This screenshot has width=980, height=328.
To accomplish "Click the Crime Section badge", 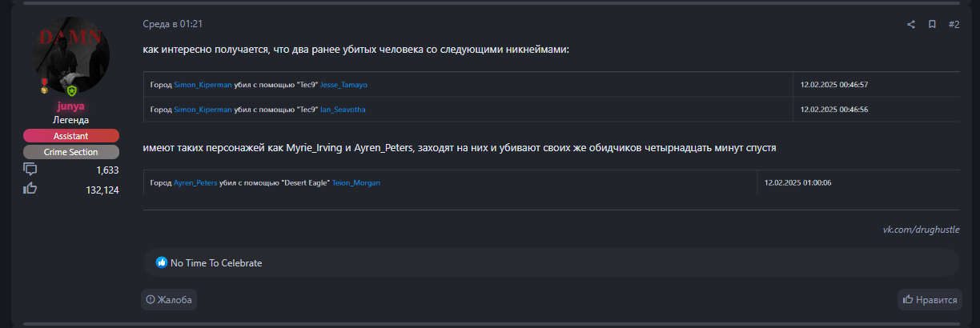I will tap(70, 152).
